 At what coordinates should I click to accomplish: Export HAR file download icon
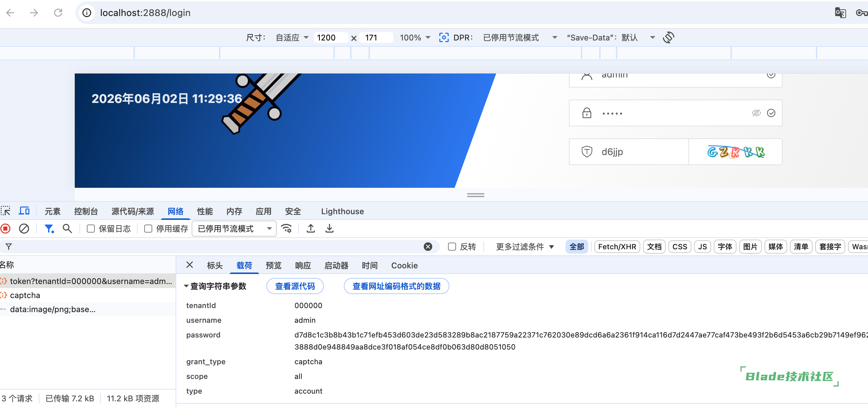coord(329,229)
